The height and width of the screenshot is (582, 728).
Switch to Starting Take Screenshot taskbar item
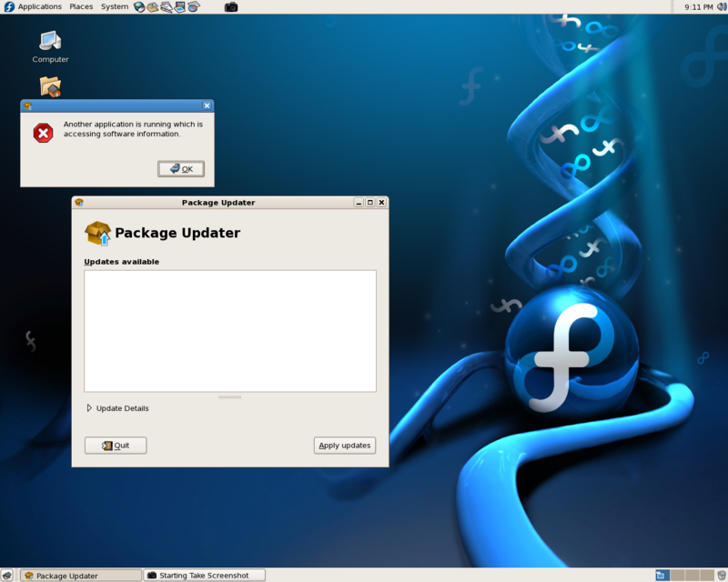(x=204, y=576)
